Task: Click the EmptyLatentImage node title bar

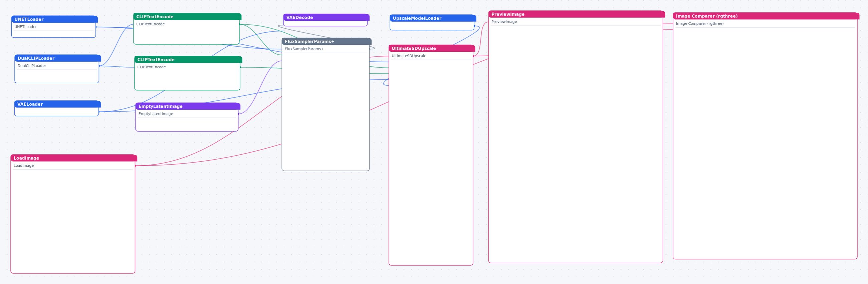Action: coord(188,106)
